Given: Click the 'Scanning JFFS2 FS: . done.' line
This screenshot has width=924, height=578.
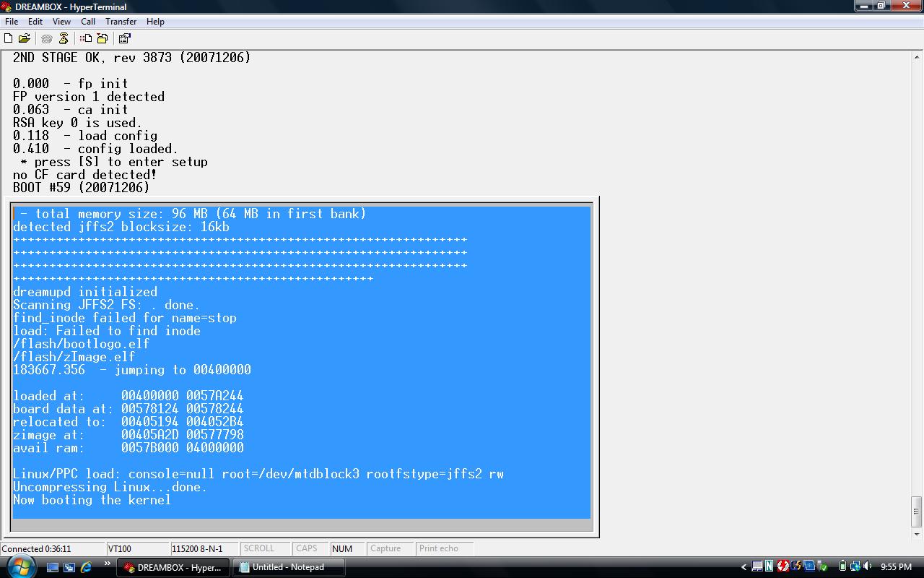Looking at the screenshot, I should click(x=106, y=305).
